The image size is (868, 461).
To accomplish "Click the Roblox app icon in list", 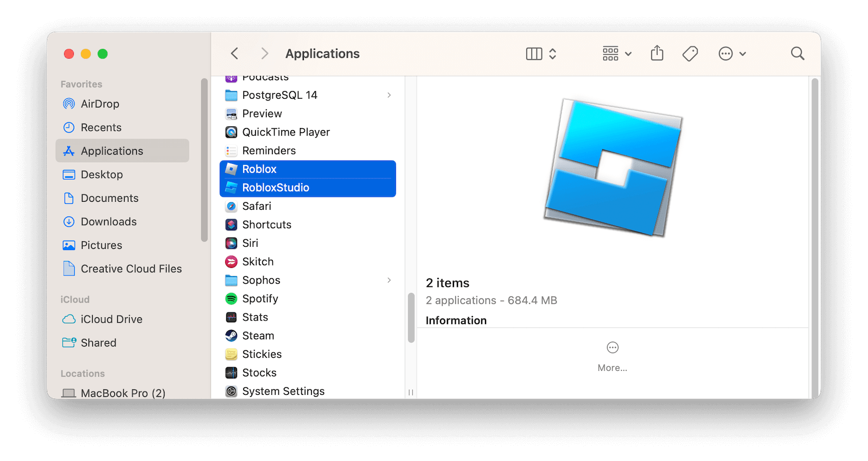I will point(231,169).
